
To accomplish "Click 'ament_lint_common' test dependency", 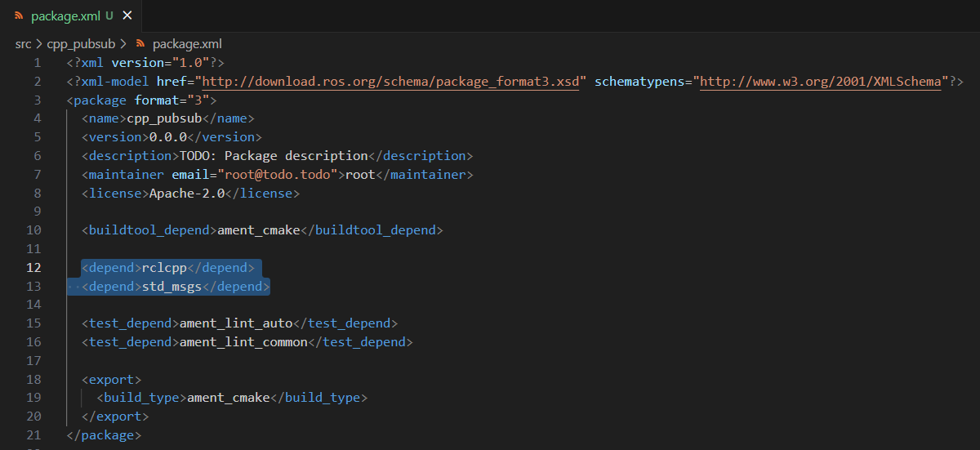I will 243,342.
